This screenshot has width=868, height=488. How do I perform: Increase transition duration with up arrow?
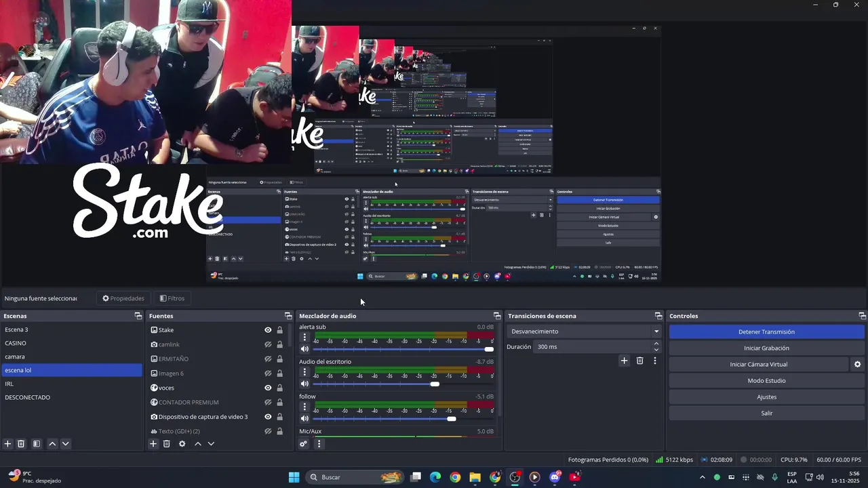[656, 344]
